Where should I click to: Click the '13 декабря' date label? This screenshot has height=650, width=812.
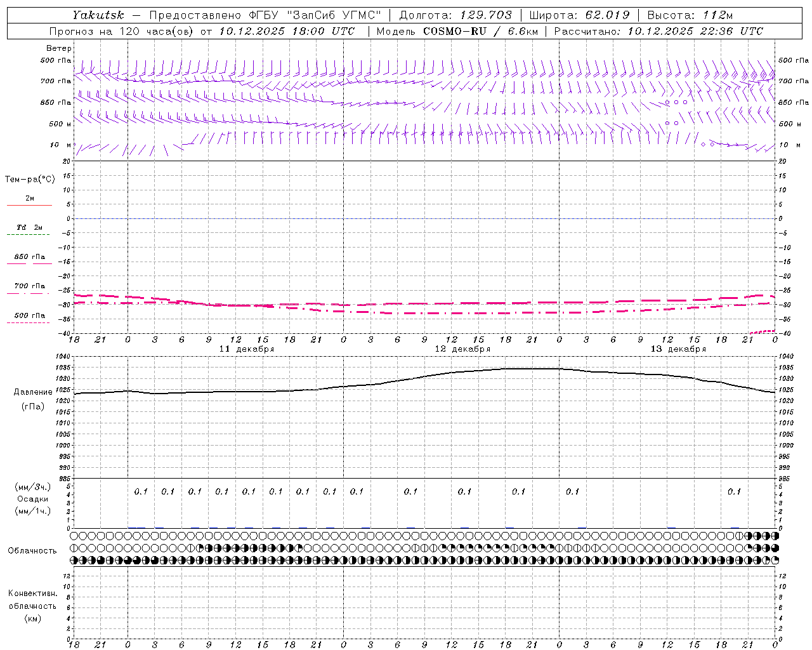[x=678, y=349]
